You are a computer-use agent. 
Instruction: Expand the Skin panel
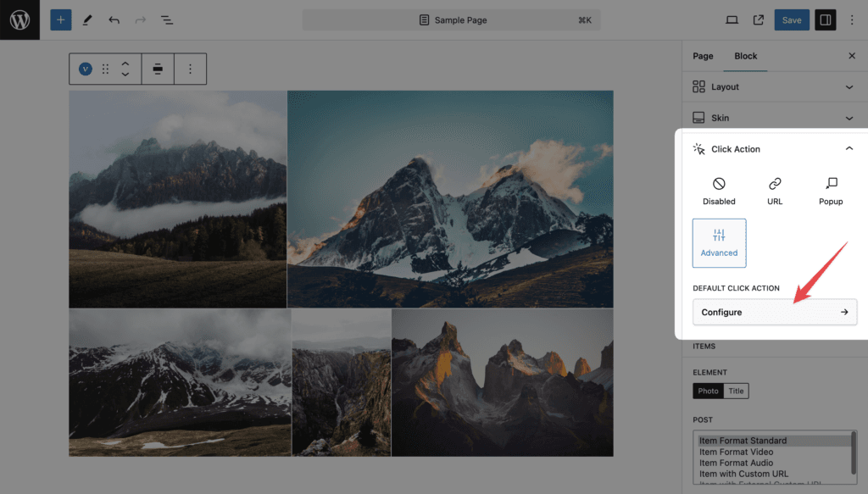(x=774, y=118)
